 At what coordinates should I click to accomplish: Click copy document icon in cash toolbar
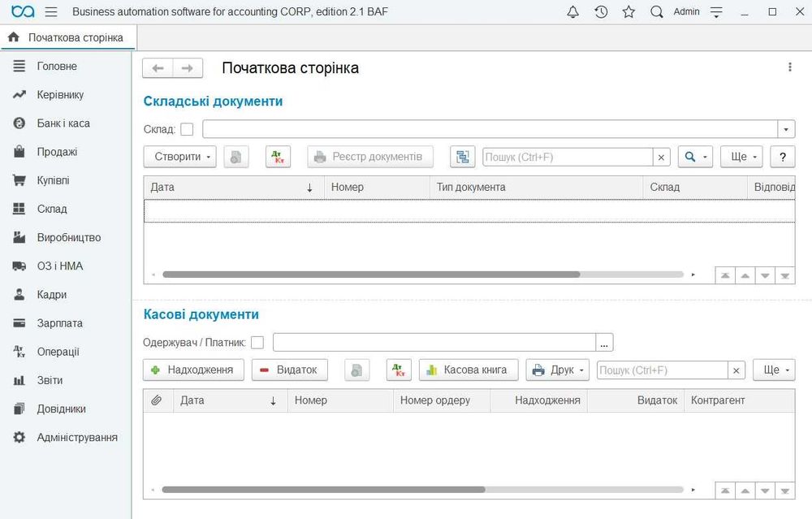click(356, 370)
